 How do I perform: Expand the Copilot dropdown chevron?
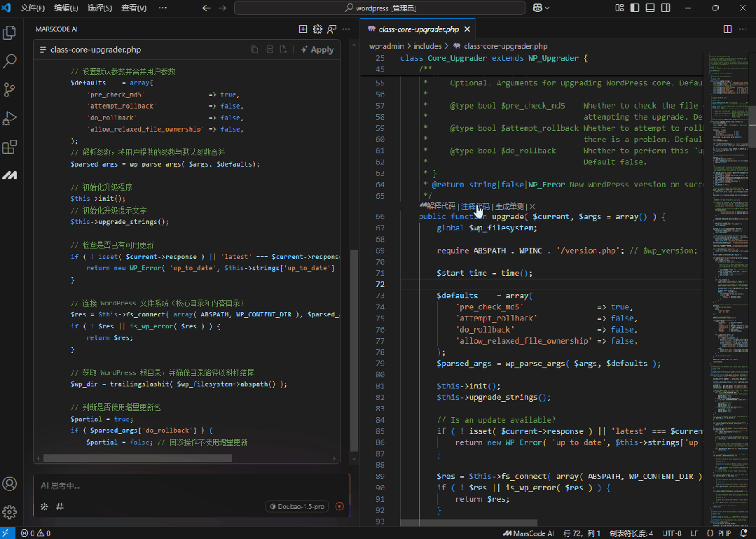[547, 8]
